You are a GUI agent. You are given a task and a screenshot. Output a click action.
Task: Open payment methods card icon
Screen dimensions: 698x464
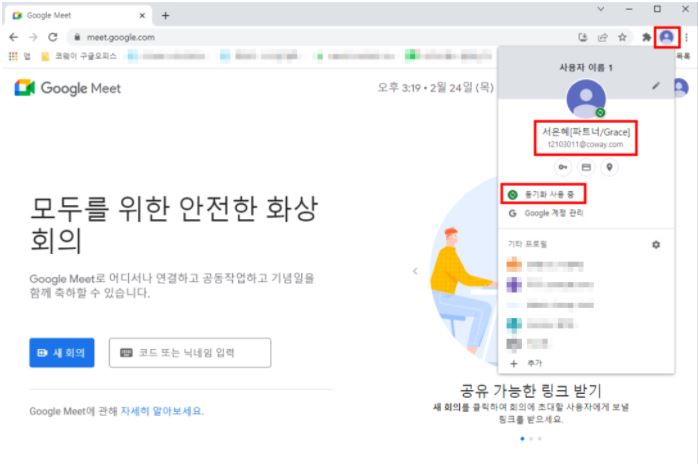point(586,167)
